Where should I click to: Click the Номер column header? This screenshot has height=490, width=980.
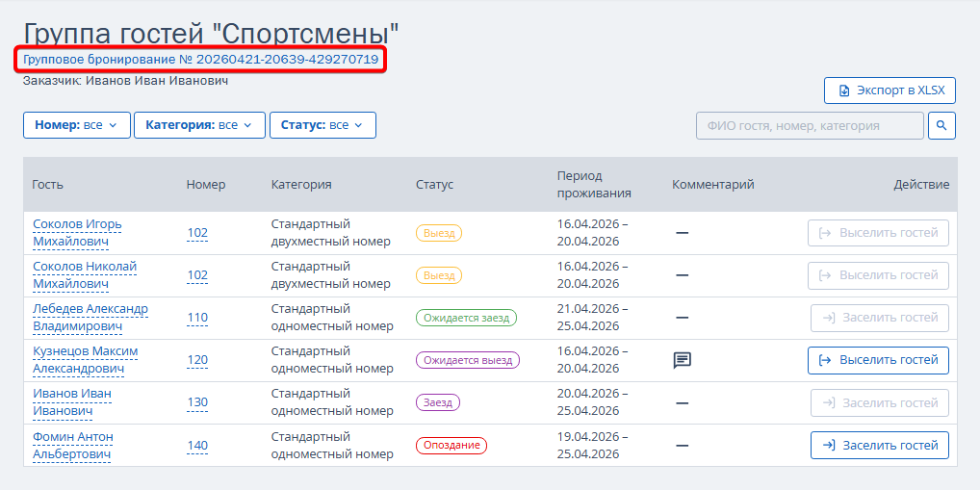coord(206,185)
